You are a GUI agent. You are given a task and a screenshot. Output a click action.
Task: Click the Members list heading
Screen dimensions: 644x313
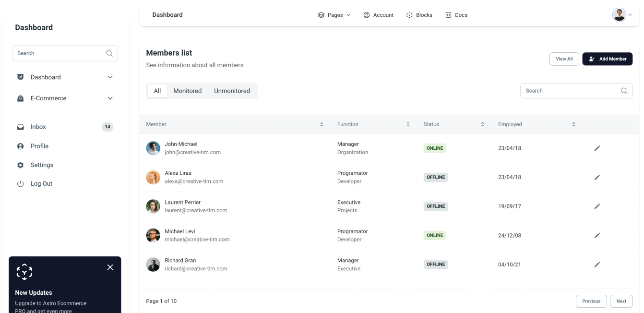point(169,53)
